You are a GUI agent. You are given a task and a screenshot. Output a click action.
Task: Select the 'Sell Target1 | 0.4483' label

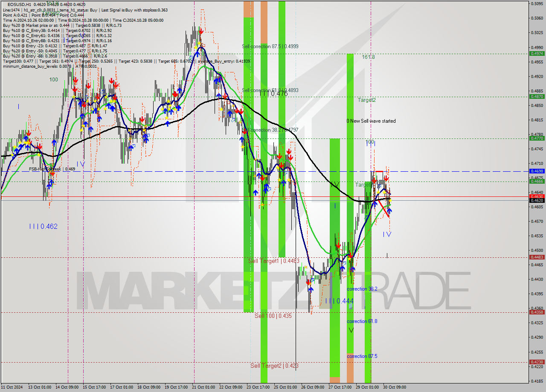(274, 261)
